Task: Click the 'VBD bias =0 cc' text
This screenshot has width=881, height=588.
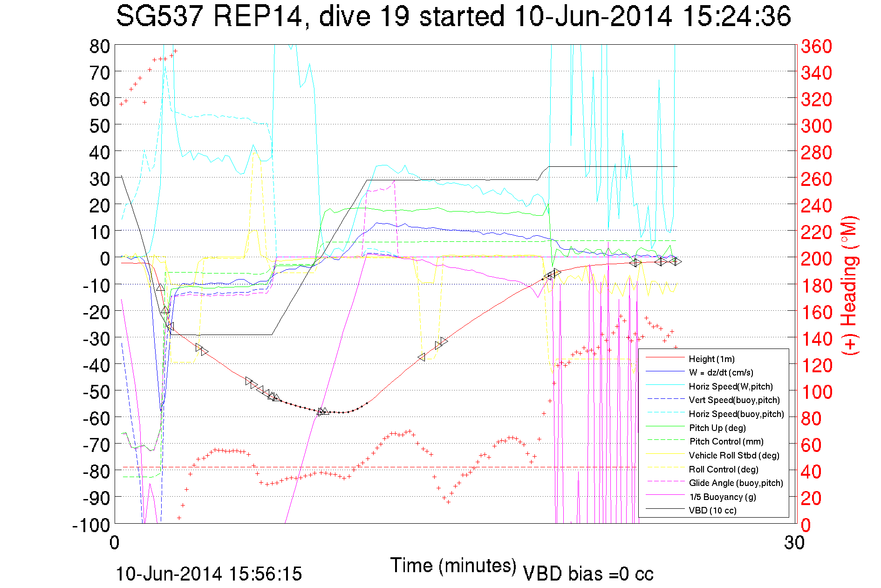Action: (588, 574)
